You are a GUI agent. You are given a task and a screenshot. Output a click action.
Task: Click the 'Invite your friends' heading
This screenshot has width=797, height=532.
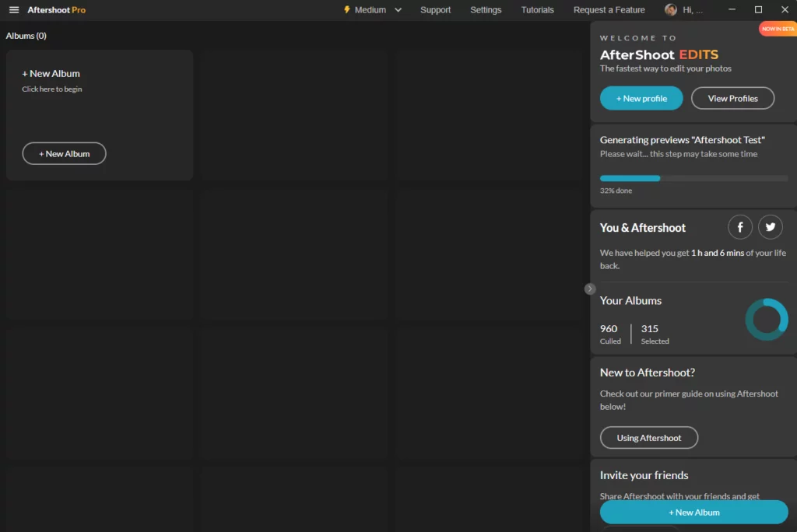click(x=644, y=475)
